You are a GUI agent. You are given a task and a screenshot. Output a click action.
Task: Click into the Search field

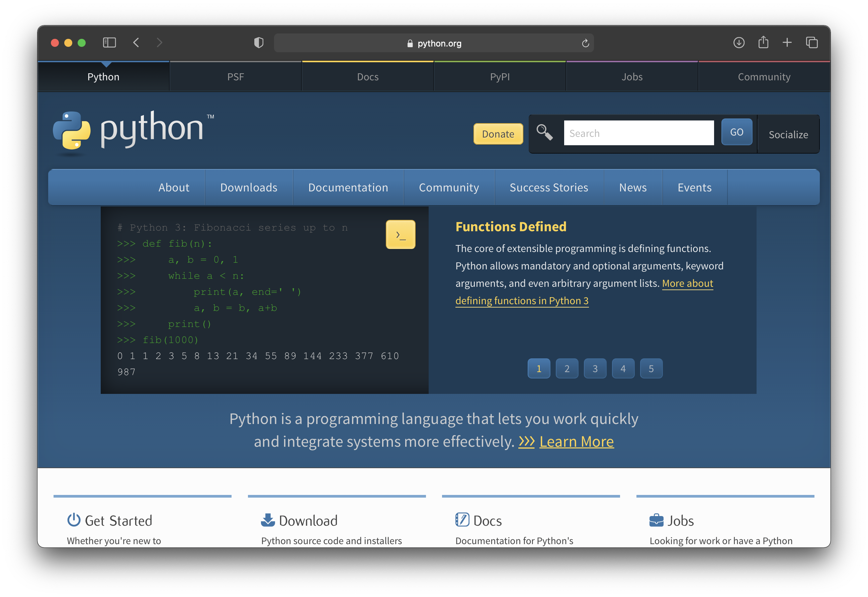pos(639,133)
